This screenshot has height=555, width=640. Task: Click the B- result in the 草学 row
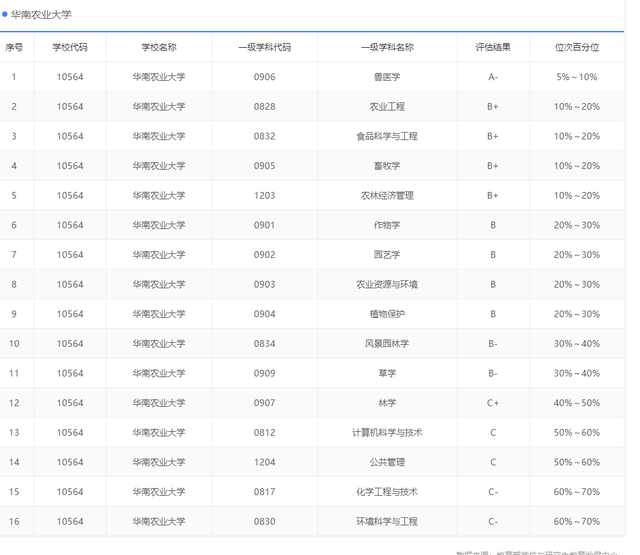coord(493,373)
